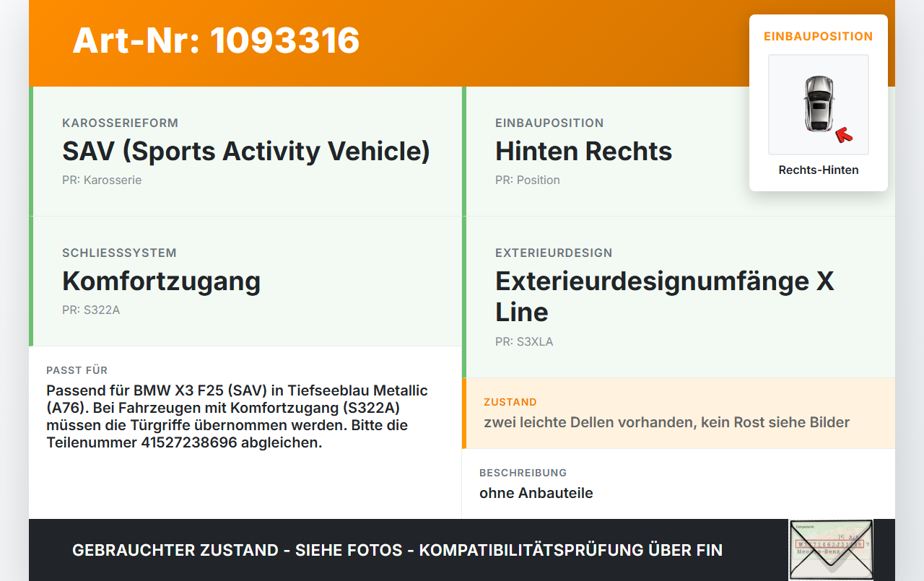The image size is (924, 581).
Task: Click the 'PR: S3XLA' code
Action: point(524,342)
